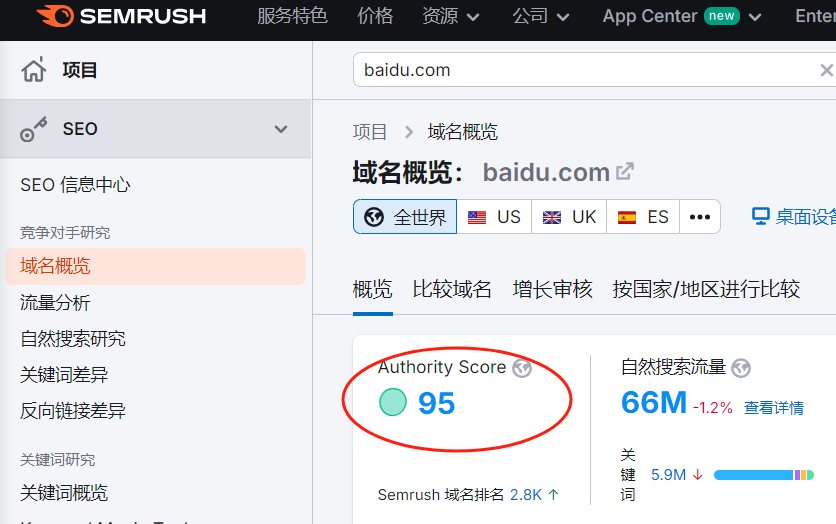Screen dimensions: 836x524
Task: Click the new badge beside App Center
Action: pyautogui.click(x=721, y=16)
